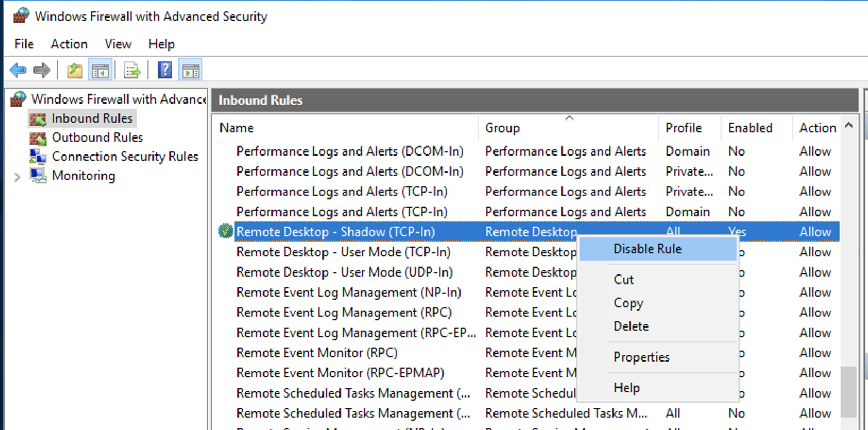Select Windows Firewall with Advanced Security root node
This screenshot has width=868, height=430.
(118, 99)
